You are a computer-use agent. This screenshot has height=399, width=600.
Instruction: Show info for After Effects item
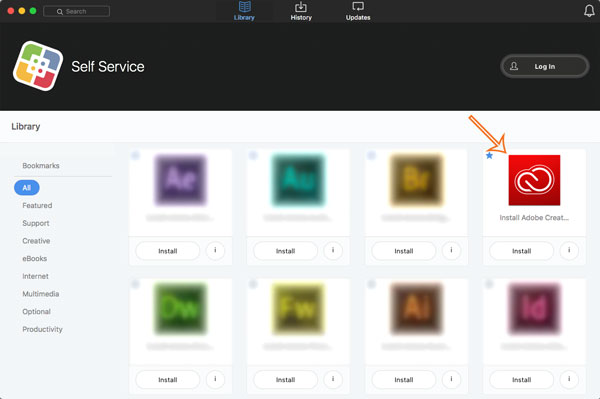pos(215,251)
